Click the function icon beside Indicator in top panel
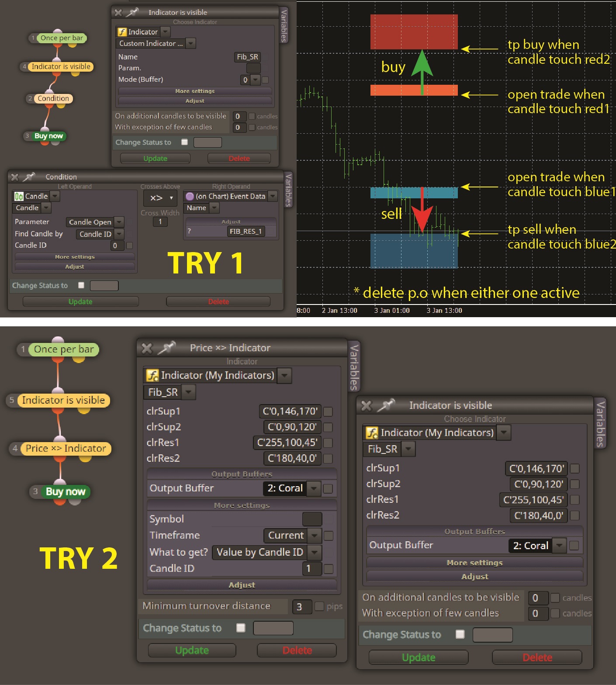Screen dimensions: 616x685 point(122,32)
